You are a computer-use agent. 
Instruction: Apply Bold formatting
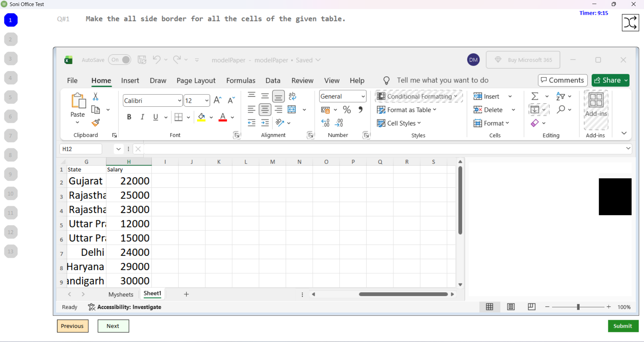(x=129, y=117)
